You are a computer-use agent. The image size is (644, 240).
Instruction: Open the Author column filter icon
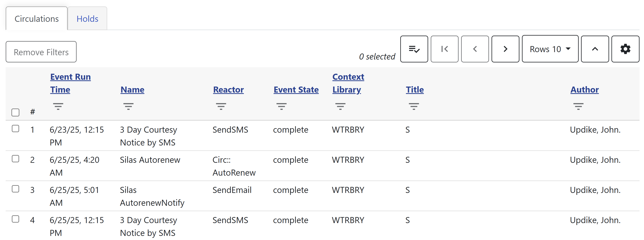[578, 106]
